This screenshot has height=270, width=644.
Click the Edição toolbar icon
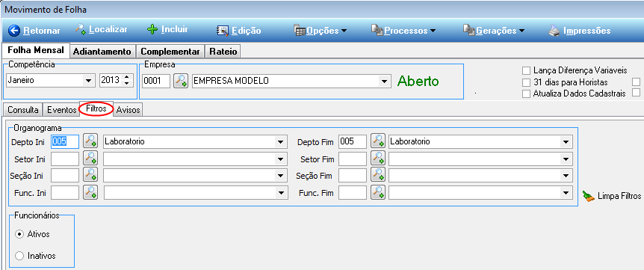tap(223, 31)
